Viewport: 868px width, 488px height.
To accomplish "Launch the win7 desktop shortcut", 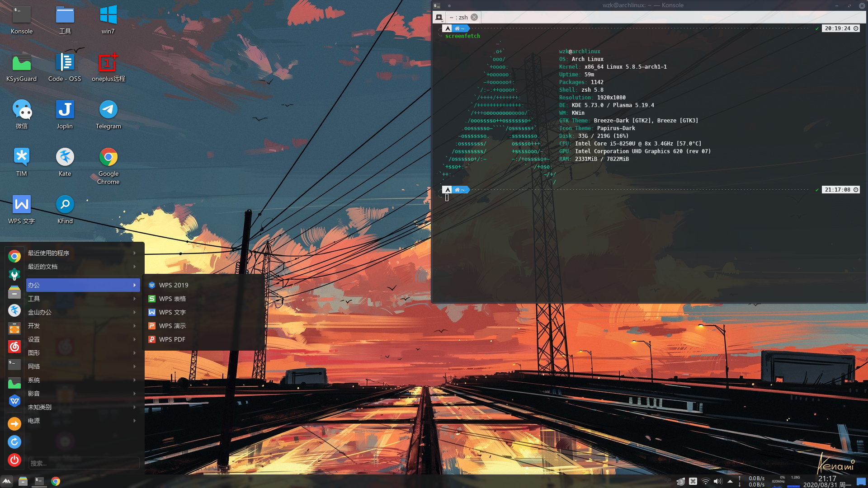I will (x=108, y=20).
